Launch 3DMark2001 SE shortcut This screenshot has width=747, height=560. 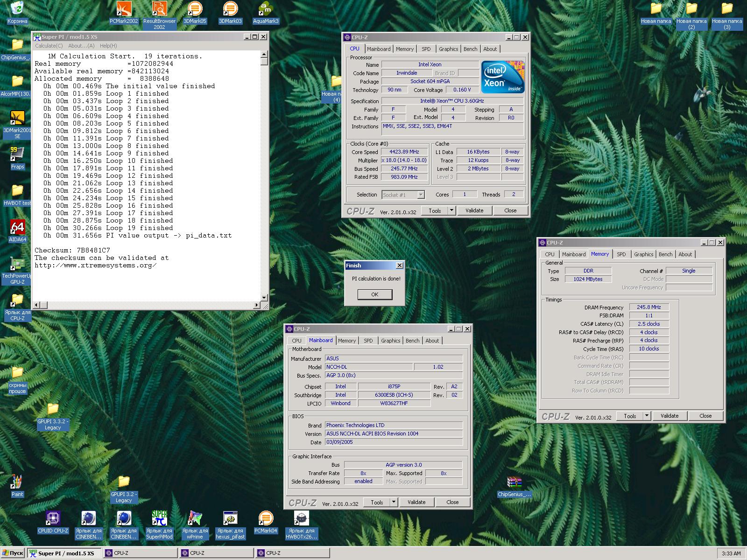[x=17, y=125]
